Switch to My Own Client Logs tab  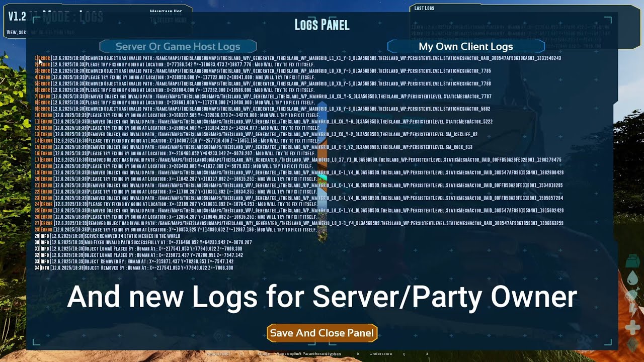pos(466,46)
